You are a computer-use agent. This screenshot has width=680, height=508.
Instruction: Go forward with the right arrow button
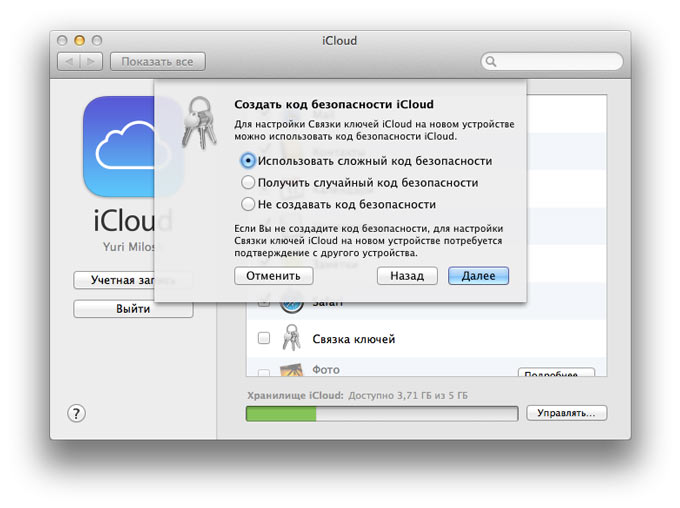(x=92, y=62)
